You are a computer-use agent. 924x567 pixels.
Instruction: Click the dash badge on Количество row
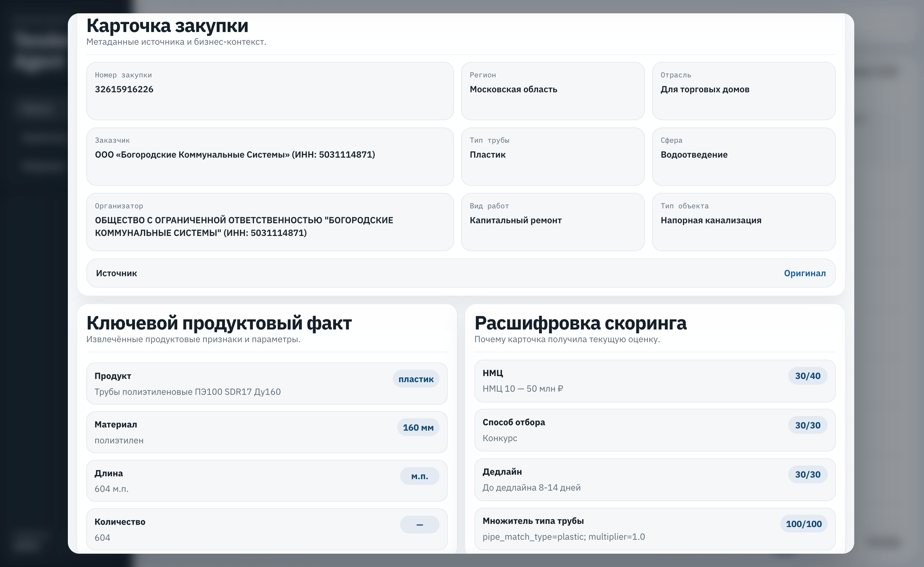pos(419,525)
